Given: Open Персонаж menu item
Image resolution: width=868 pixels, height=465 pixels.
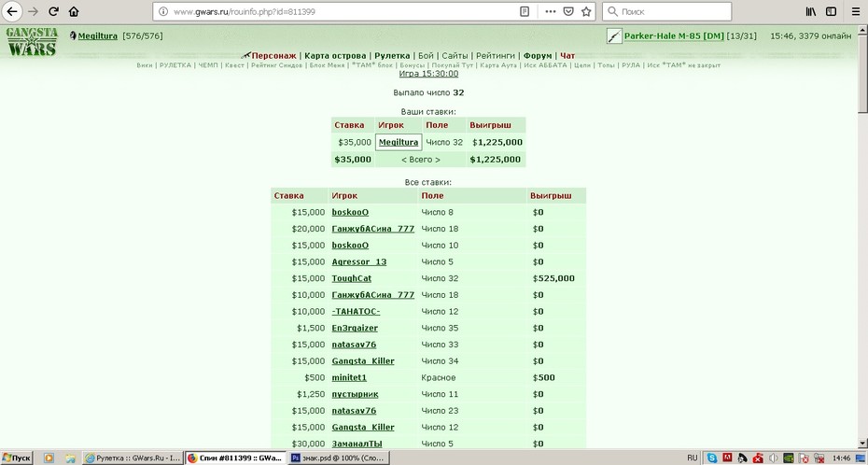Looking at the screenshot, I should [x=273, y=56].
